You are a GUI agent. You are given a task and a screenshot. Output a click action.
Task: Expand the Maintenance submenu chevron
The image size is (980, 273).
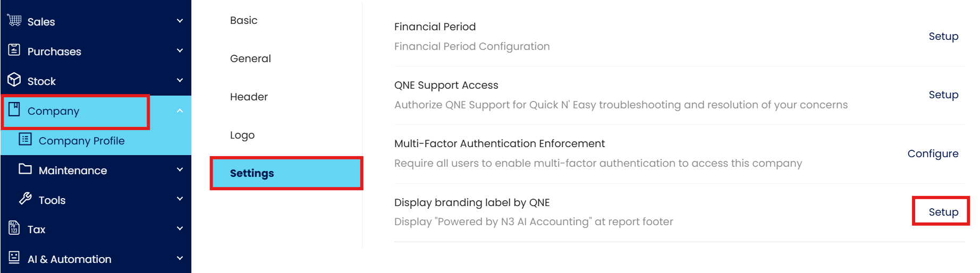(x=180, y=169)
